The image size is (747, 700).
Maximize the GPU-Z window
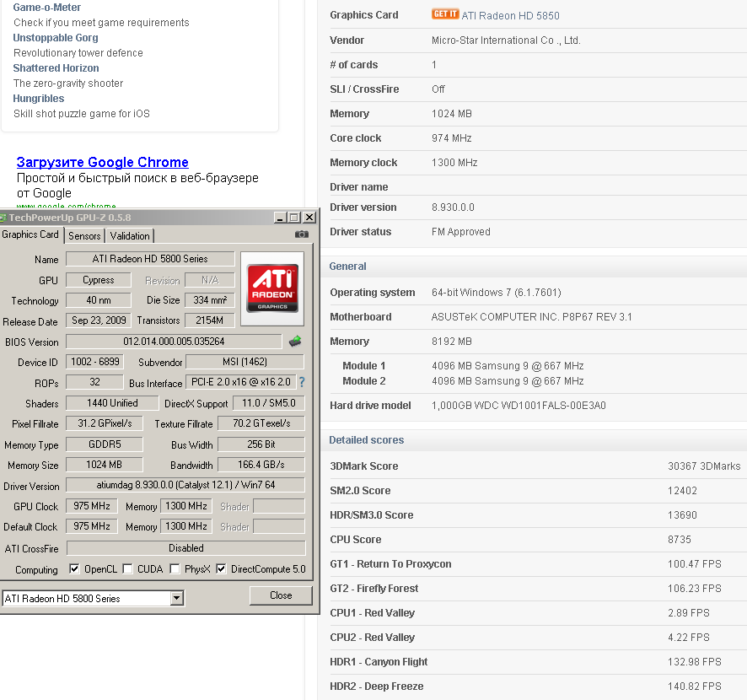(294, 218)
